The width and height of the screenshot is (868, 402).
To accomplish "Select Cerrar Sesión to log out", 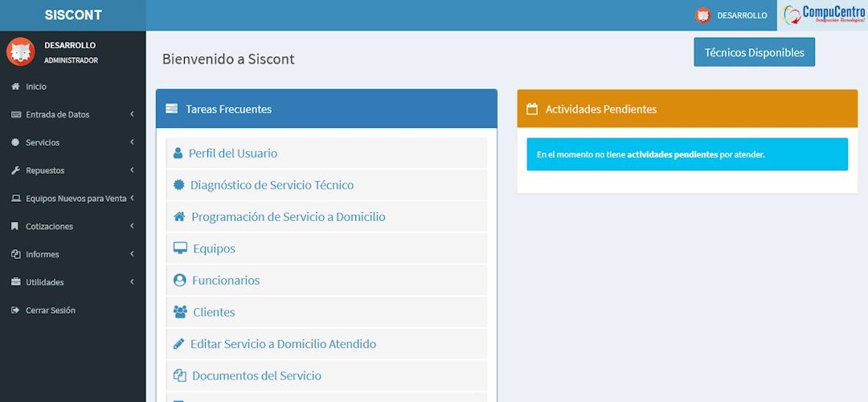I will click(72, 310).
